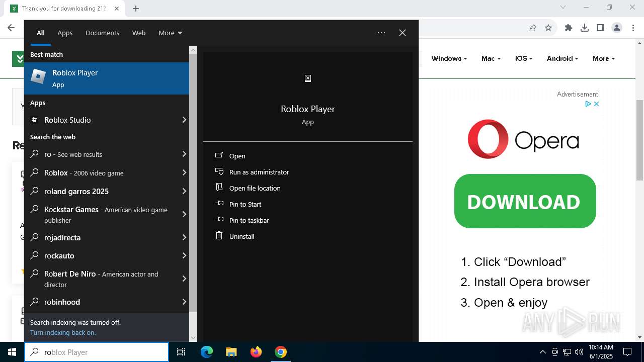The image size is (644, 362).
Task: Switch to the All search tab
Action: point(40,33)
